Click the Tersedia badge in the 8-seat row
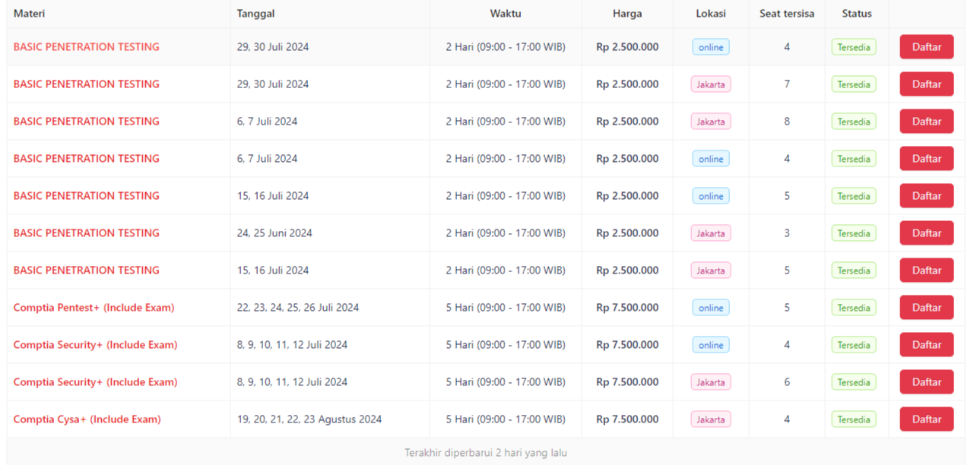The image size is (980, 465). tap(854, 122)
